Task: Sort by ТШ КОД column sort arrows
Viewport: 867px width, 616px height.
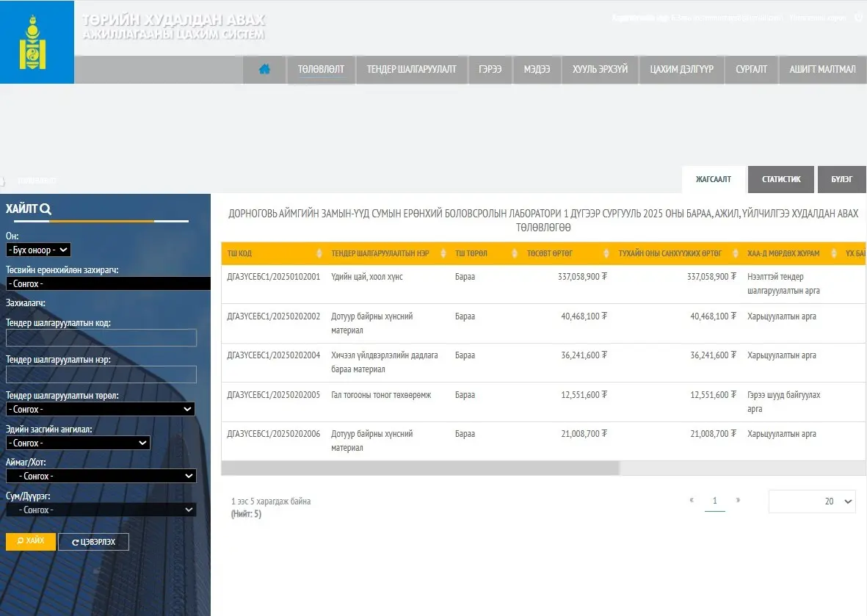Action: 319,253
